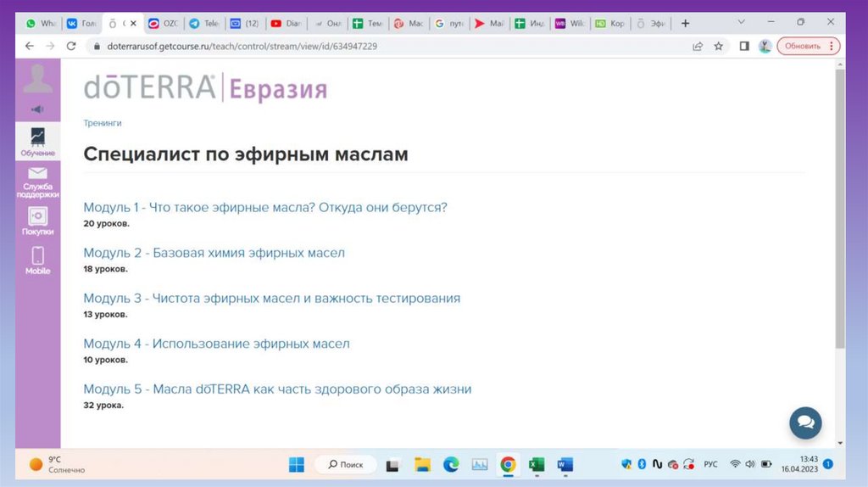Image resolution: width=868 pixels, height=487 pixels.
Task: Open Модуль 2 - Базовая химия эфирных масел
Action: pos(214,253)
